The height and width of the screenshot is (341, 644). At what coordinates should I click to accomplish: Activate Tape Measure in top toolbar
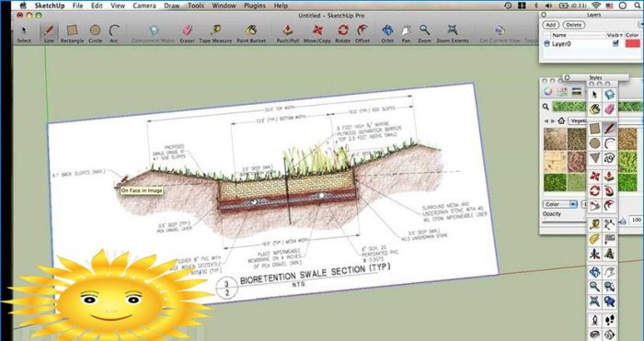215,33
